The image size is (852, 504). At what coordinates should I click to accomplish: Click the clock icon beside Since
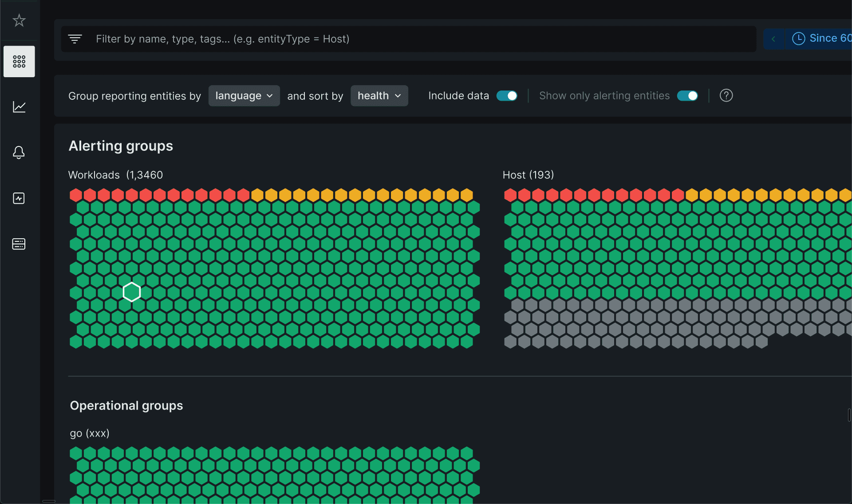[798, 39]
